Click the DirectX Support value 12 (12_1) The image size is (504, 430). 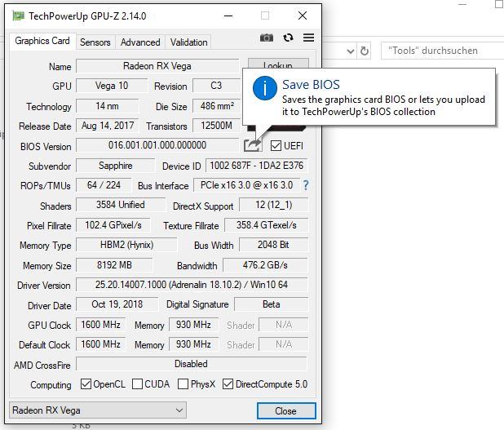[274, 205]
